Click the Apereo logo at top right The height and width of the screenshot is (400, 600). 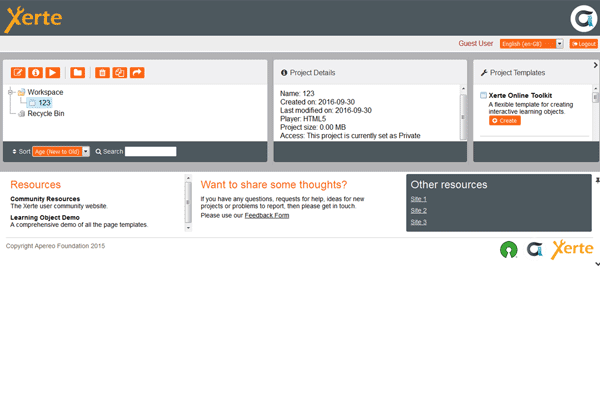coord(582,18)
